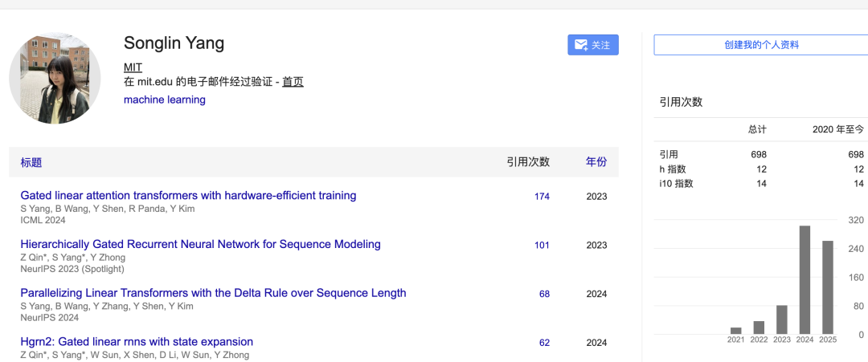Click the 2025 bar in citation chart
Image resolution: width=868 pixels, height=362 pixels.
click(828, 287)
